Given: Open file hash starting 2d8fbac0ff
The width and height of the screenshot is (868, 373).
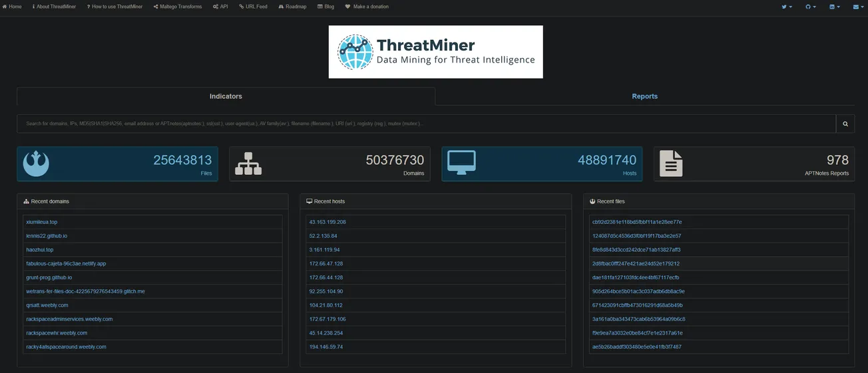Looking at the screenshot, I should pos(636,264).
